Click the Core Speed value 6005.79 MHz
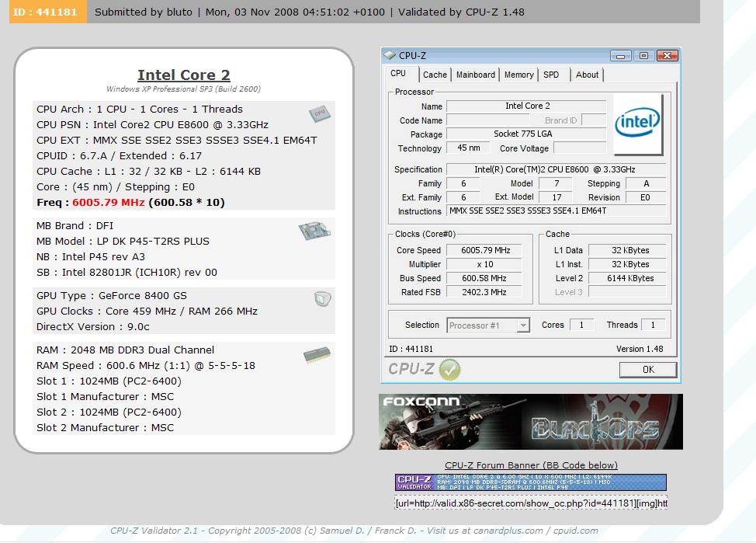The image size is (756, 543). (484, 250)
